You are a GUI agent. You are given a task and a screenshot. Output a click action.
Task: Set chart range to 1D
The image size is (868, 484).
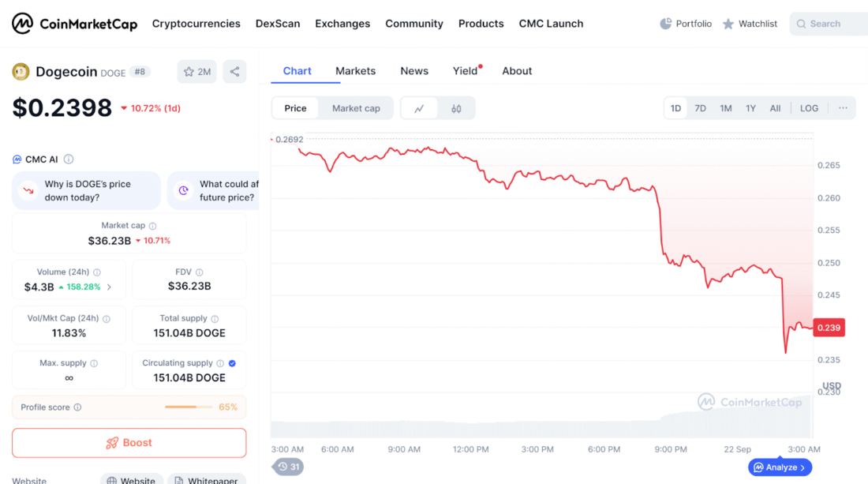(676, 108)
